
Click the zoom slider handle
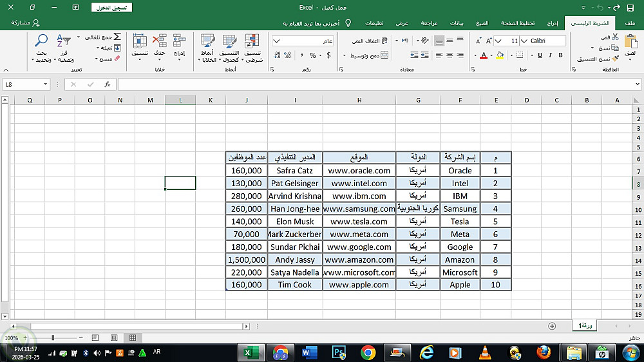coord(53,338)
